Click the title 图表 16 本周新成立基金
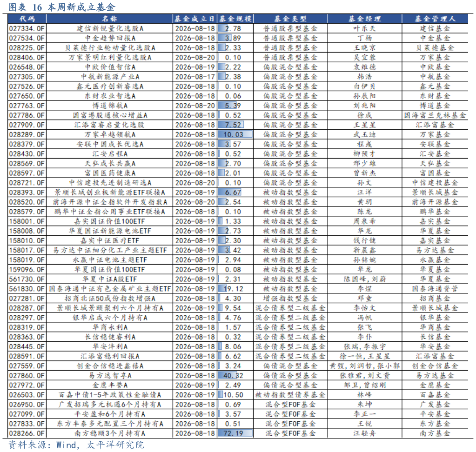The height and width of the screenshot is (452, 476). [62, 7]
